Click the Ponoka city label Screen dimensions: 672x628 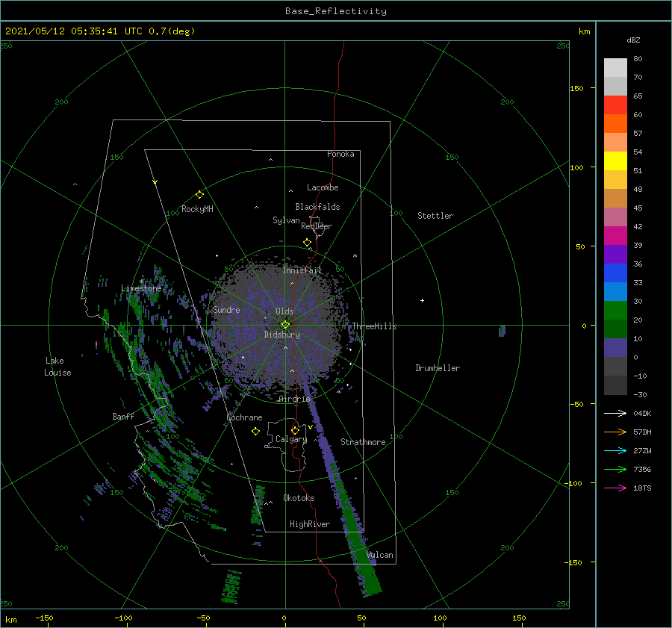click(x=340, y=154)
